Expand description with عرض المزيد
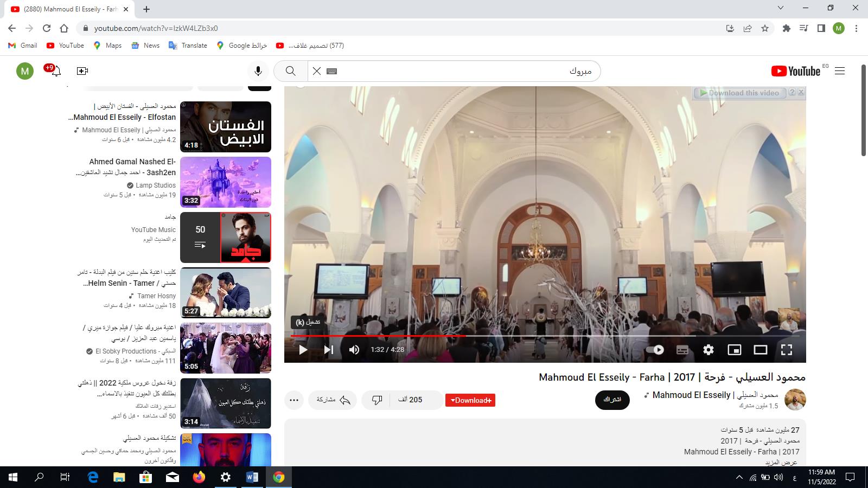Image resolution: width=868 pixels, height=488 pixels. tap(781, 462)
